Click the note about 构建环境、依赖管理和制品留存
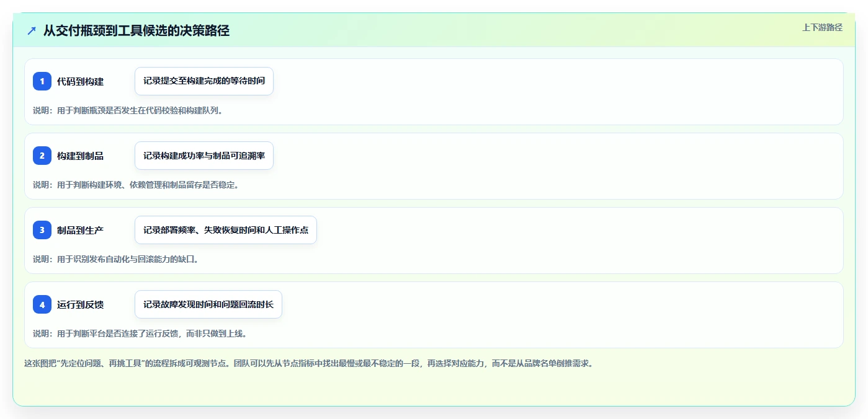The width and height of the screenshot is (868, 419). coord(136,185)
